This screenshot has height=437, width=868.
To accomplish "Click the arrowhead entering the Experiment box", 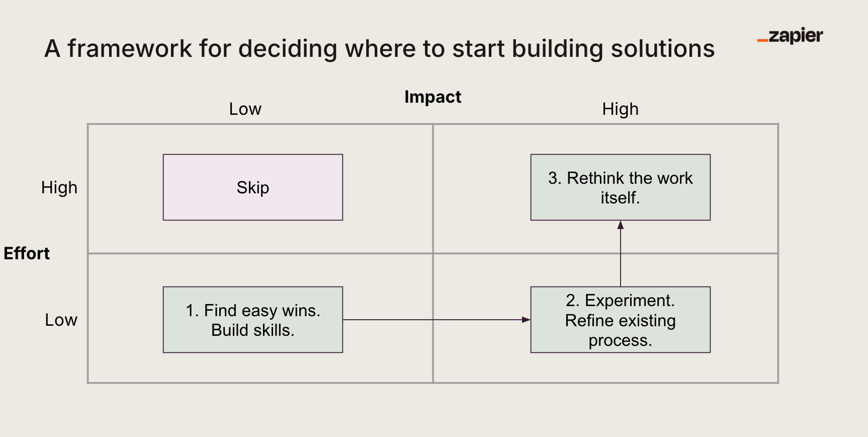I will [x=526, y=320].
